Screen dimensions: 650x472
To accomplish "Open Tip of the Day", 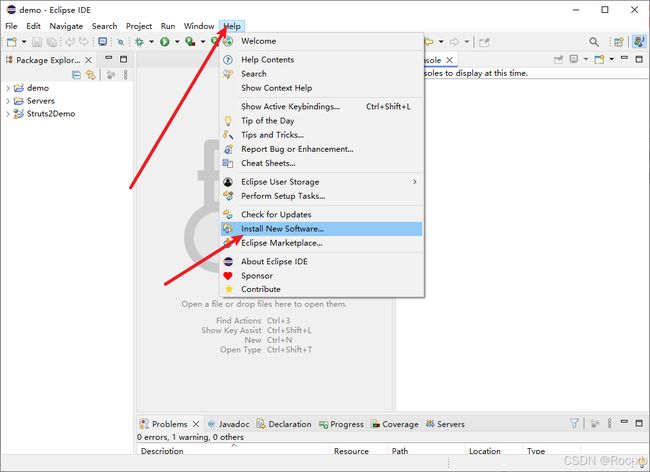I will point(322,121).
